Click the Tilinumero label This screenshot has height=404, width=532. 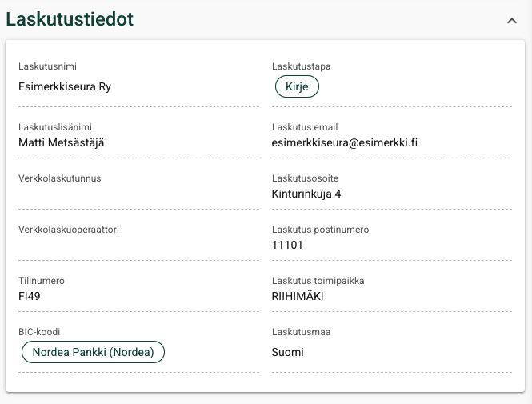pos(42,281)
